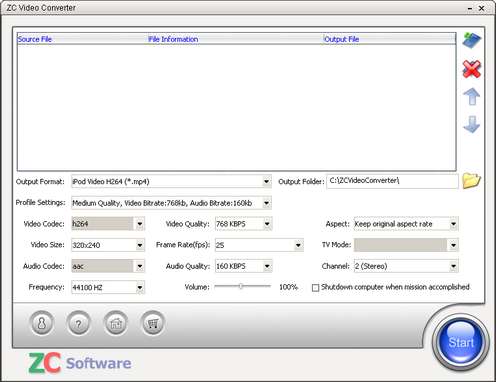This screenshot has height=382, width=496.
Task: Enable shutdown computer when mission accomplished
Action: click(315, 287)
